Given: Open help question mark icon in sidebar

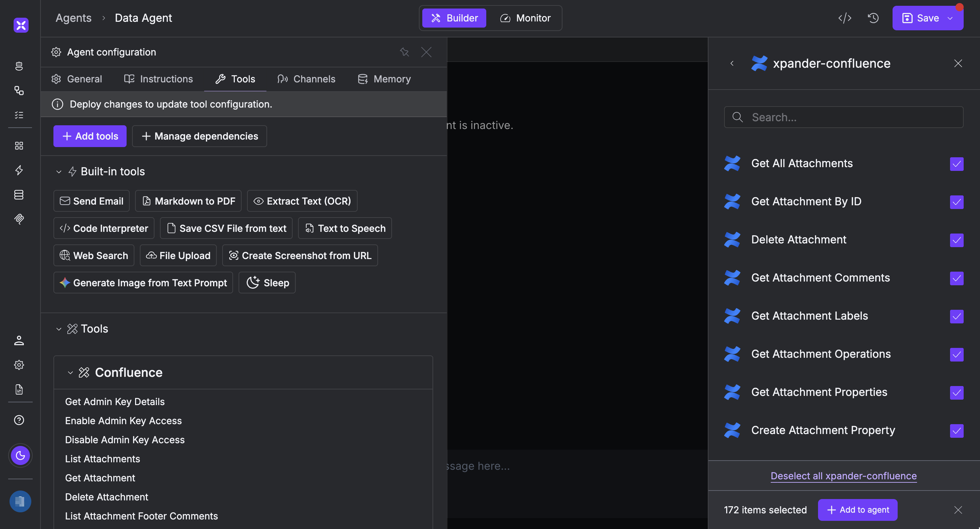Looking at the screenshot, I should click(x=19, y=420).
